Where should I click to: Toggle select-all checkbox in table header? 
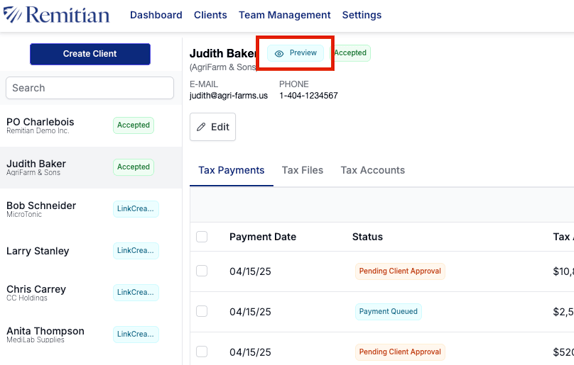click(202, 237)
